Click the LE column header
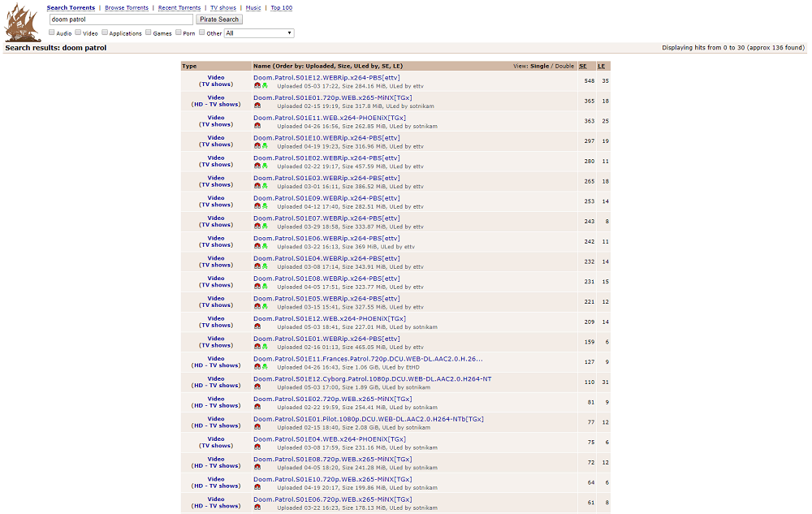 (x=601, y=67)
